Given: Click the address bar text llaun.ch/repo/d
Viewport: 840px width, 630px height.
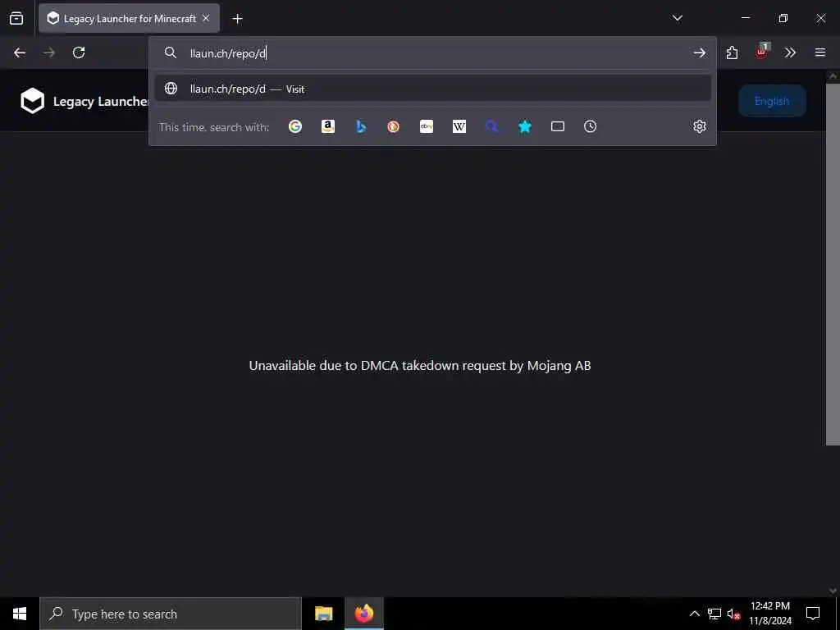Looking at the screenshot, I should point(228,53).
